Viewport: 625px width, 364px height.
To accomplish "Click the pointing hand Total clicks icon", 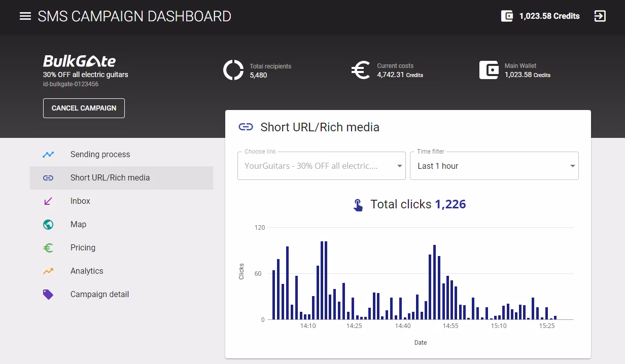I will 358,205.
